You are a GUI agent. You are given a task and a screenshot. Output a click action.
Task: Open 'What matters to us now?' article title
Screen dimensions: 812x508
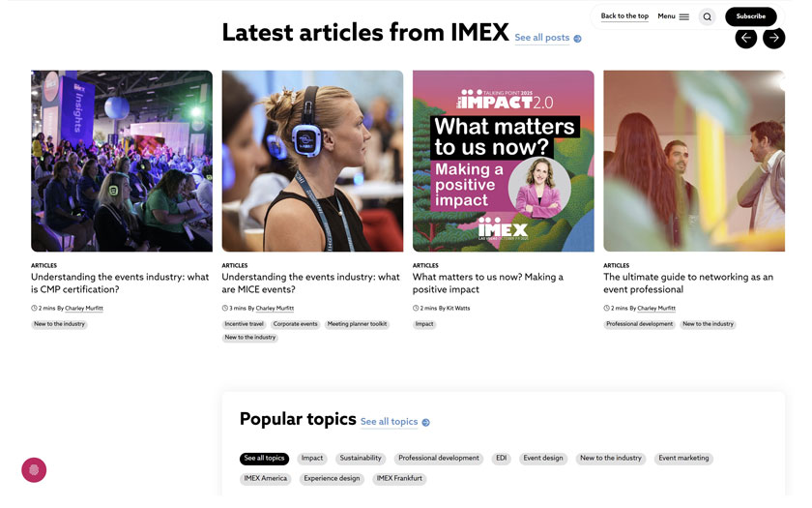point(488,283)
